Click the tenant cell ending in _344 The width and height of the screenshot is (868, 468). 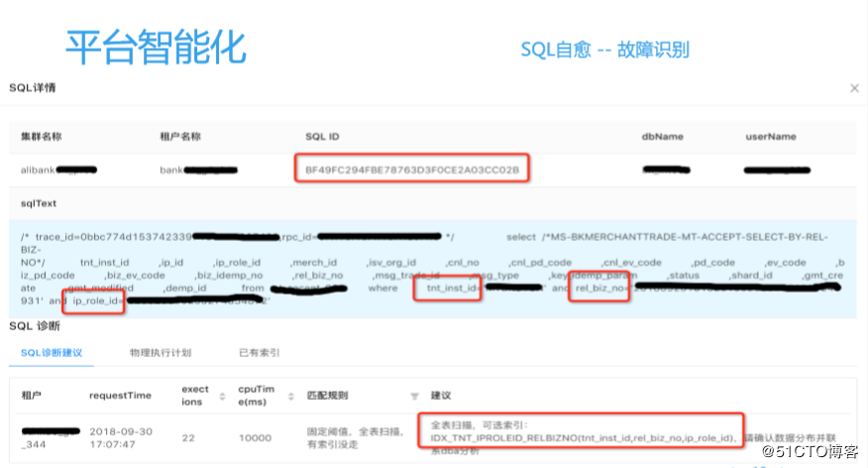click(x=51, y=437)
